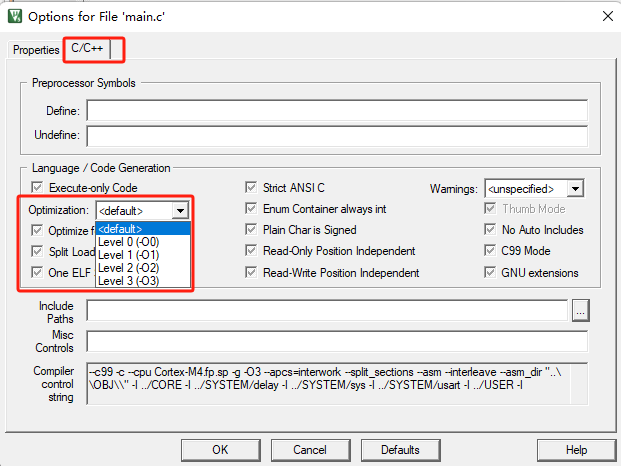Viewport: 621px width, 466px height.
Task: Click the Define input field
Action: (x=337, y=110)
